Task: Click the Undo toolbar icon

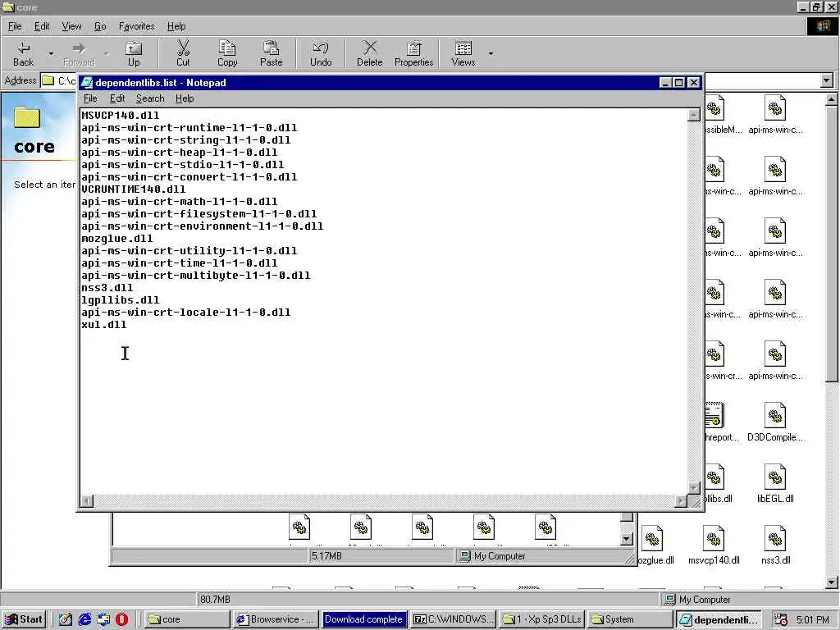Action: coord(321,54)
